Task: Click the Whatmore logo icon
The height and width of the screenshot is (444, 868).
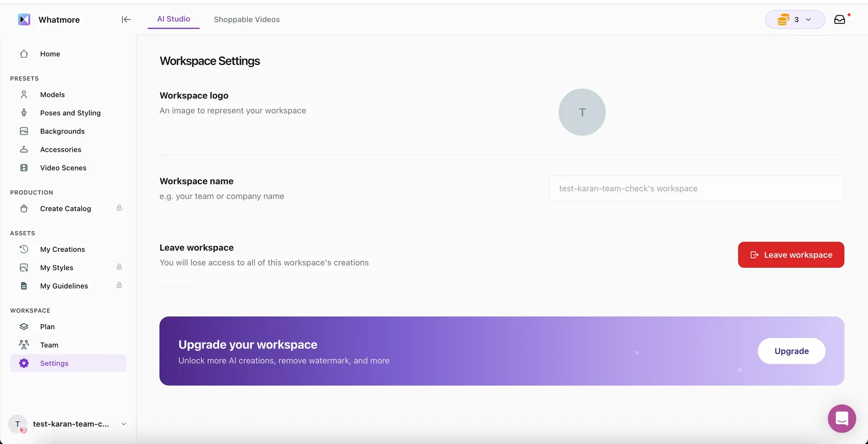Action: tap(24, 20)
